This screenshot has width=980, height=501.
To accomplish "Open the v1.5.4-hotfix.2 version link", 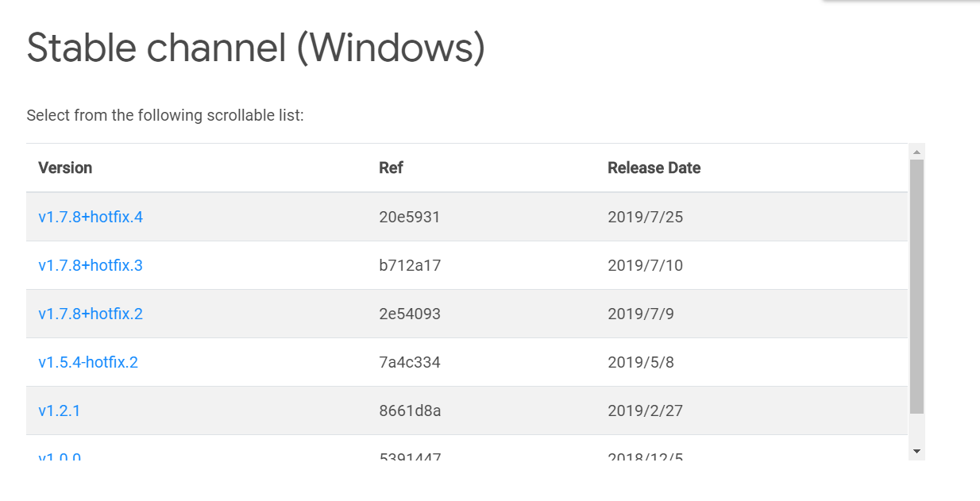I will tap(88, 362).
